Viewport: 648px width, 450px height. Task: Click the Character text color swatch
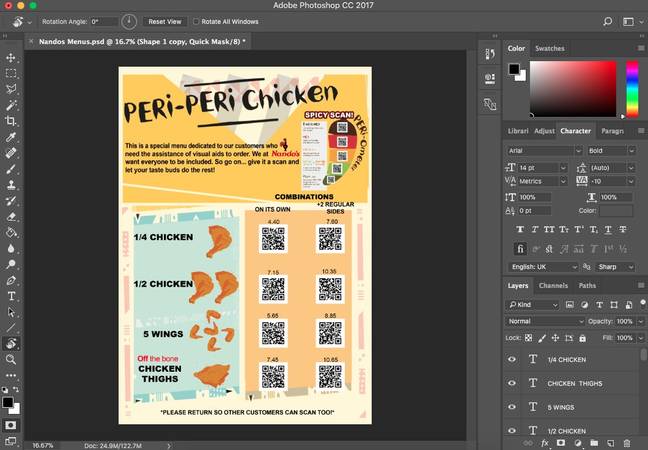pos(616,211)
